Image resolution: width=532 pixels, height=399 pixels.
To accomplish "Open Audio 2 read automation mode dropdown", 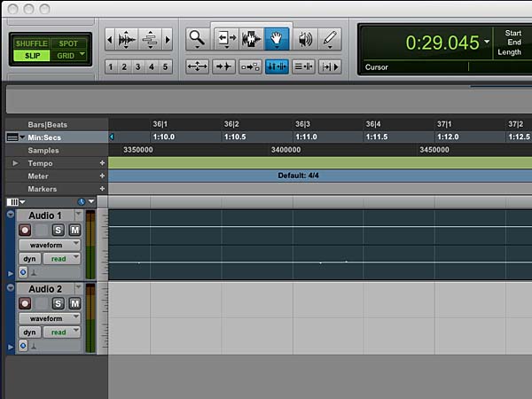I will pos(62,332).
